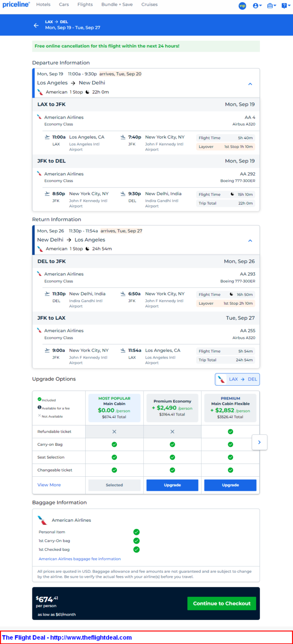Viewport: 293px width, 644px height.
Task: Click Continue to Checkout
Action: point(222,603)
